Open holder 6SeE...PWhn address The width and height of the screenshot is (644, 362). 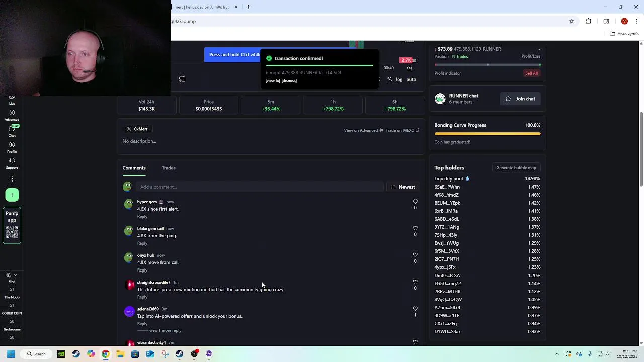click(x=447, y=187)
